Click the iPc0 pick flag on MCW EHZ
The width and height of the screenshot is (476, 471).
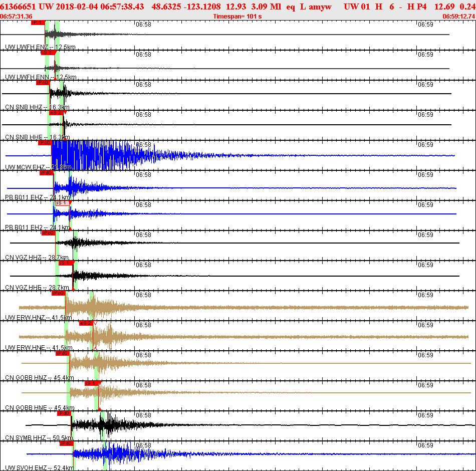point(45,143)
